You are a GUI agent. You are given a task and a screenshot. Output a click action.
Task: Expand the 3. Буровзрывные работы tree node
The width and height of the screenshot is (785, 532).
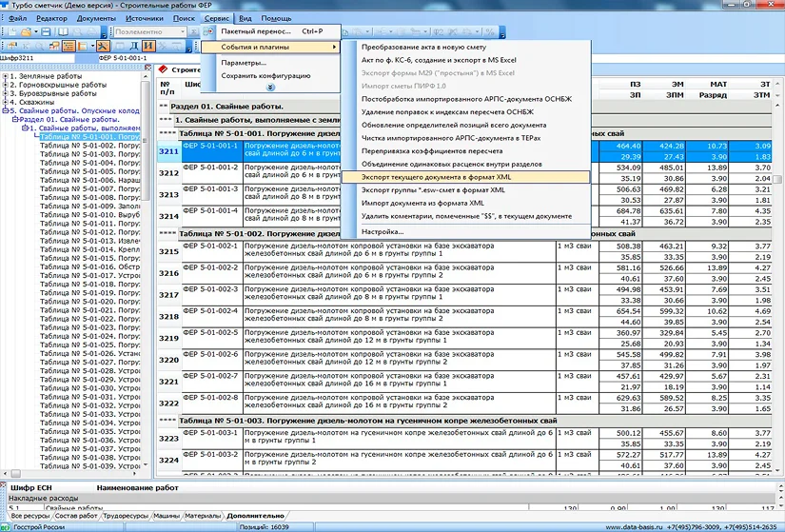tap(6, 93)
